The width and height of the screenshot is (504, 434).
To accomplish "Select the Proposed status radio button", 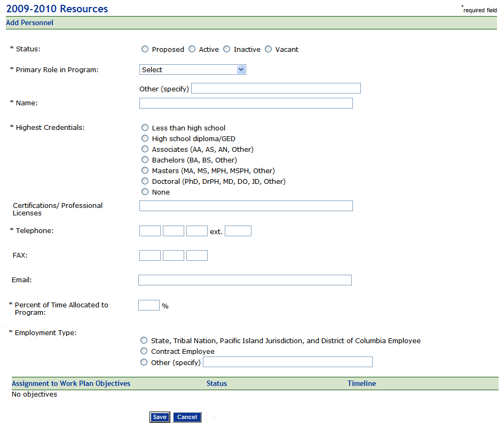I will point(145,49).
